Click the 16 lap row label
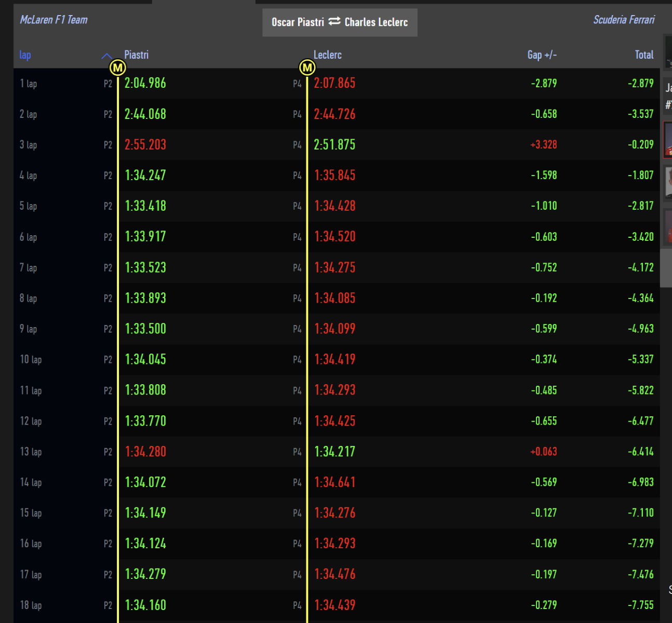This screenshot has height=623, width=672. 31,544
